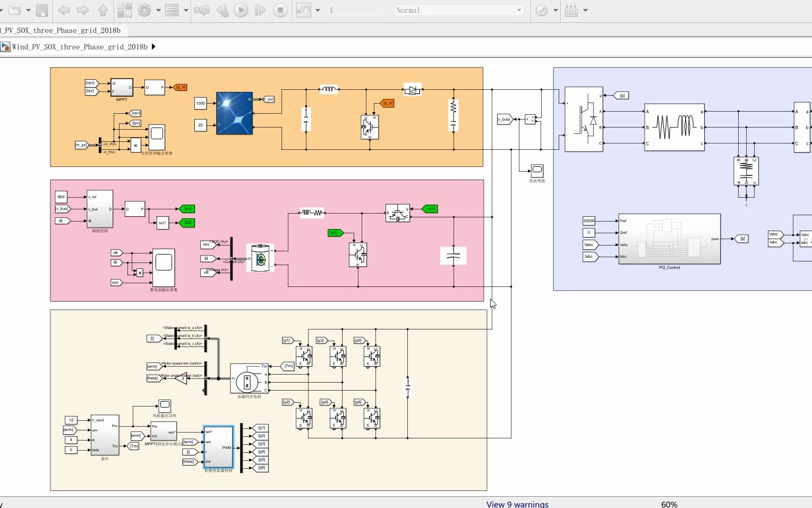This screenshot has height=508, width=812.
Task: Expand the Data Inspector dropdown arrow
Action: coord(318,10)
